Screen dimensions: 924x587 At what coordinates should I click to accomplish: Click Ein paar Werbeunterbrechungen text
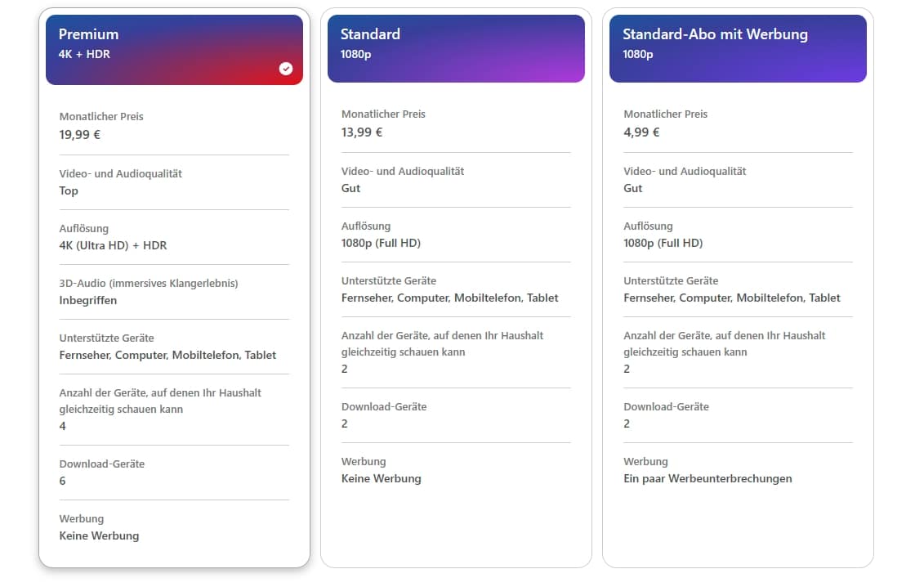pyautogui.click(x=708, y=478)
